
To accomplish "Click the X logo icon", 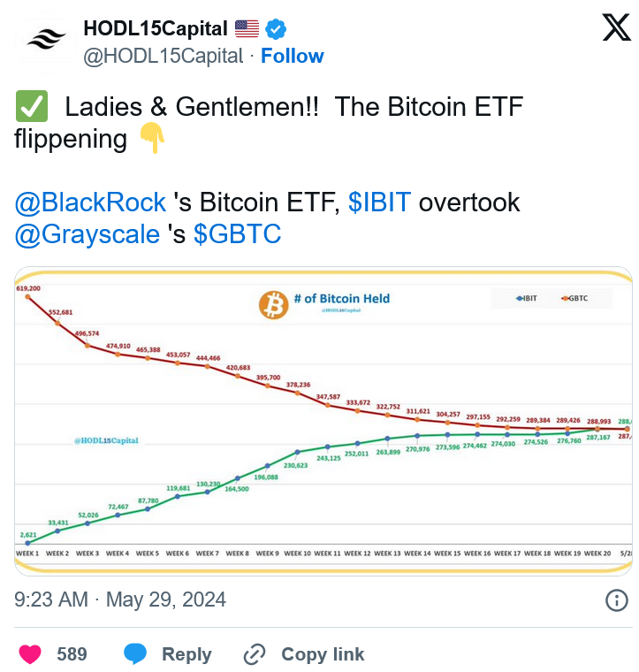I will 616,27.
